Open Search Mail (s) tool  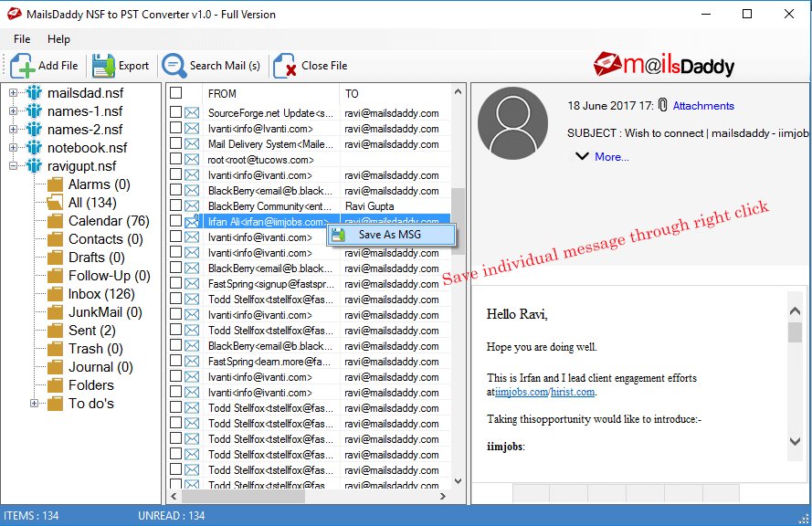click(x=174, y=66)
